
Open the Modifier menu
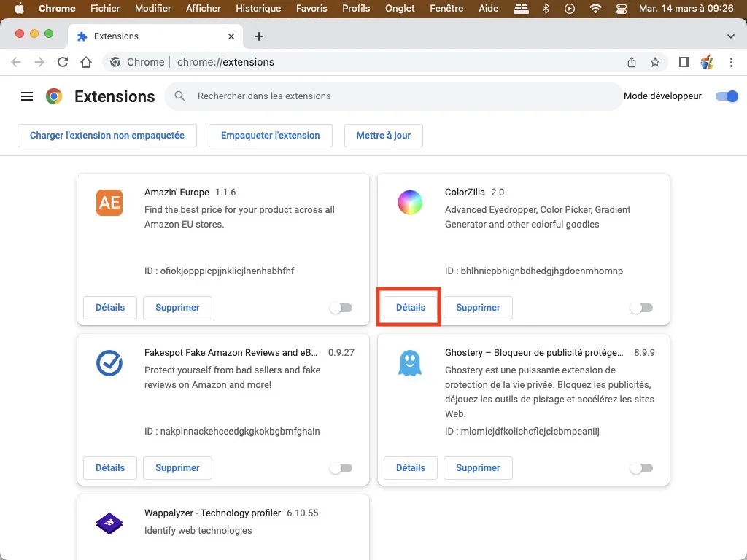tap(153, 8)
